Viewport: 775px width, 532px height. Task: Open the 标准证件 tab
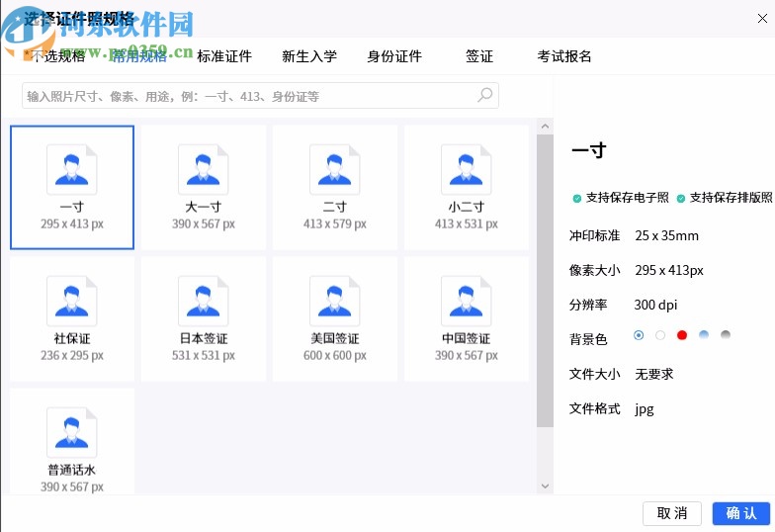coord(224,56)
